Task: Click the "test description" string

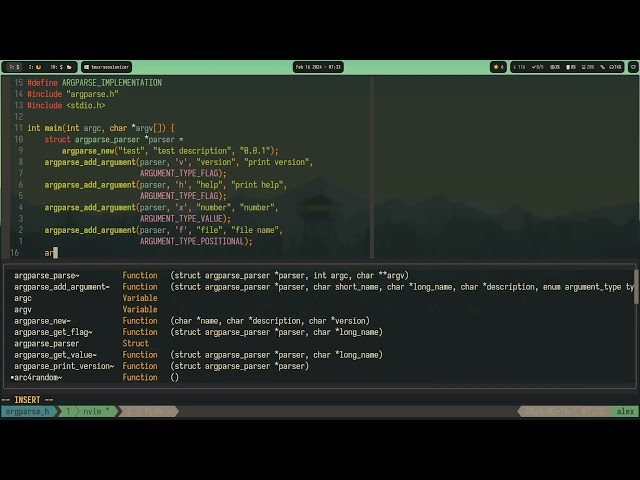Action: click(192, 151)
